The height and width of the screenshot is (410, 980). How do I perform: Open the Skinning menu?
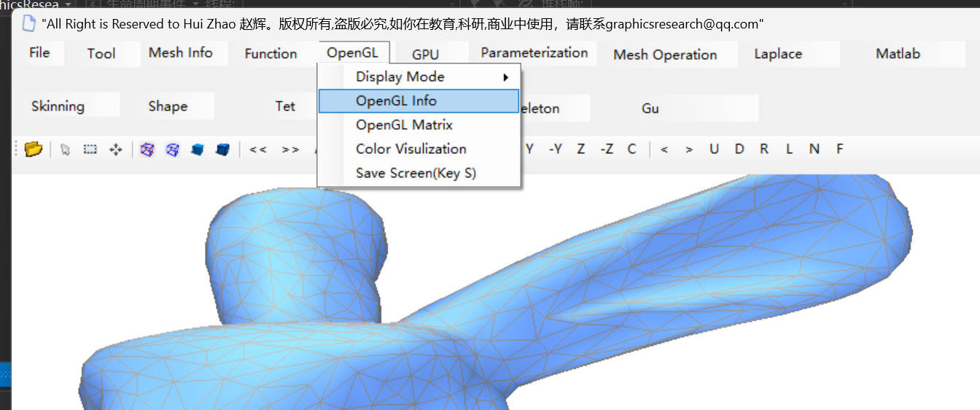coord(58,106)
